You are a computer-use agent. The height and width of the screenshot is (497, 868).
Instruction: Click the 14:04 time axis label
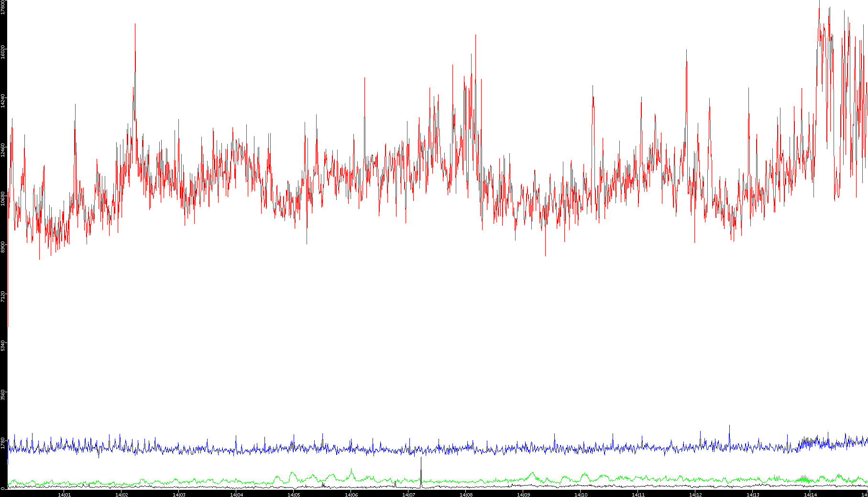[236, 495]
